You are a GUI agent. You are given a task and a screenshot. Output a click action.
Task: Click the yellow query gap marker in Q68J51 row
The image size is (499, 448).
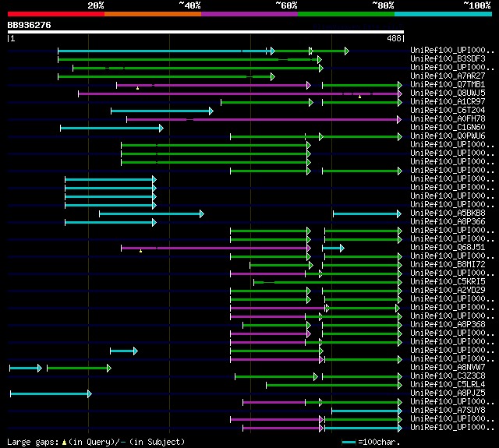click(x=140, y=251)
